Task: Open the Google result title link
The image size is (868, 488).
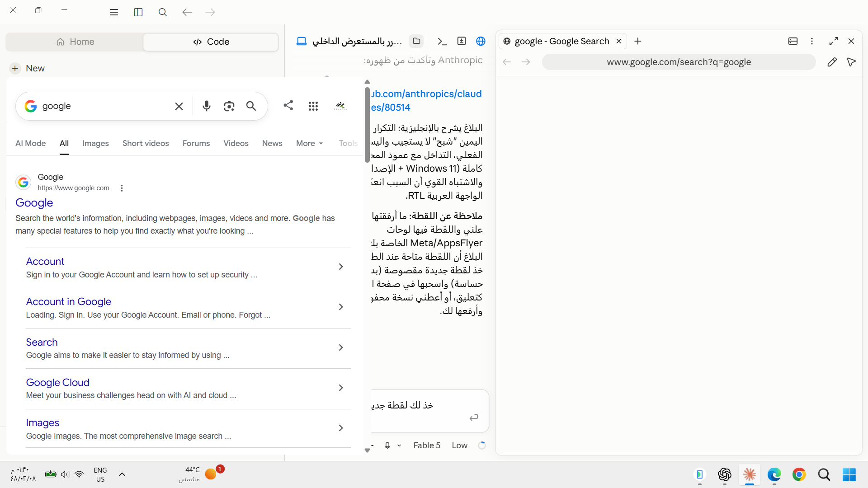Action: (x=34, y=203)
